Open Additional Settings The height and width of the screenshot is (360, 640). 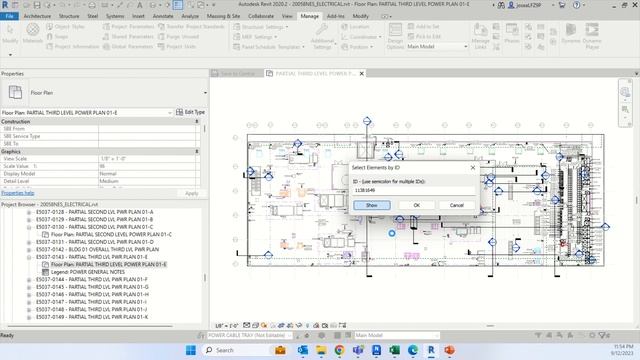coord(322,36)
